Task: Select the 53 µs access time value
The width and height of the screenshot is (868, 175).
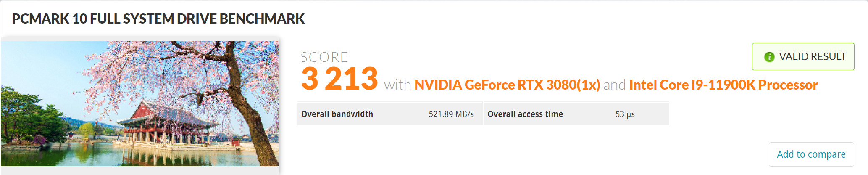Action: pos(625,114)
